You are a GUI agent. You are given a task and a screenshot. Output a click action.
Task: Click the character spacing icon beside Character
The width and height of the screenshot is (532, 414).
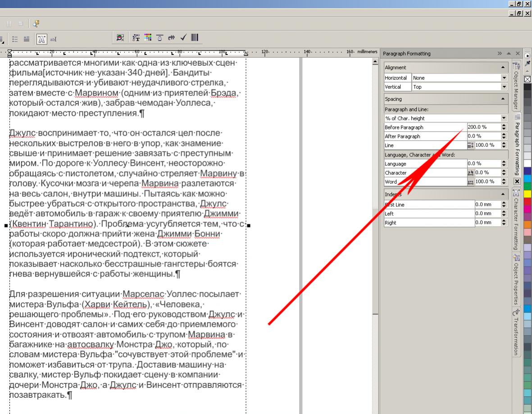click(471, 173)
